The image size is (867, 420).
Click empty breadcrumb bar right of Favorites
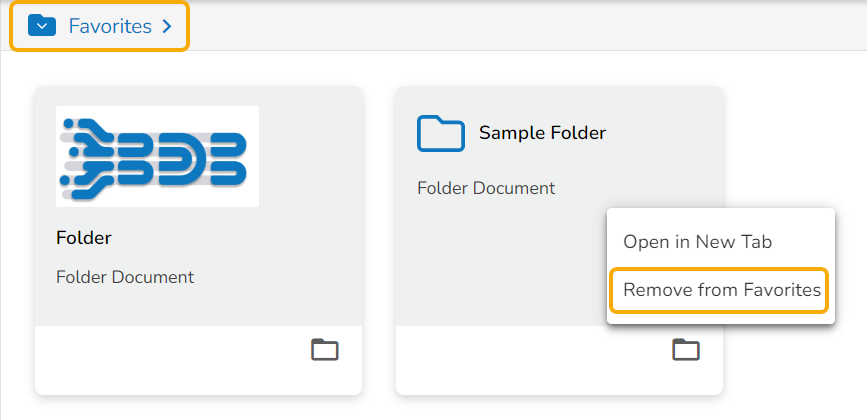520,27
